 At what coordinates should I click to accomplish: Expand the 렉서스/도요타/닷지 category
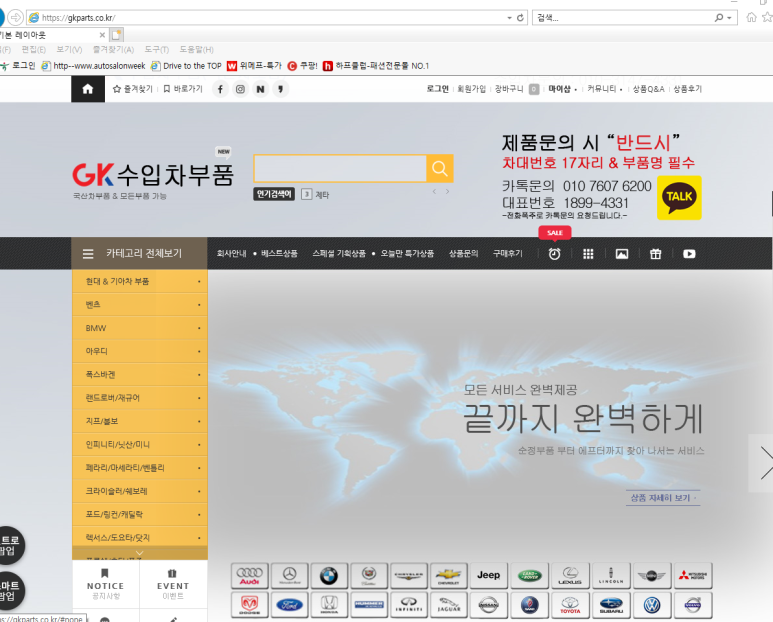click(x=140, y=538)
